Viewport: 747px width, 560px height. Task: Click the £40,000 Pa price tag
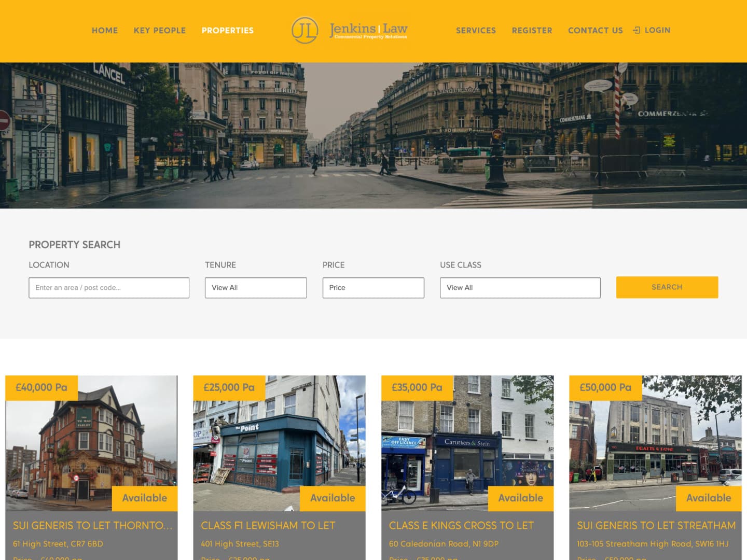[40, 387]
